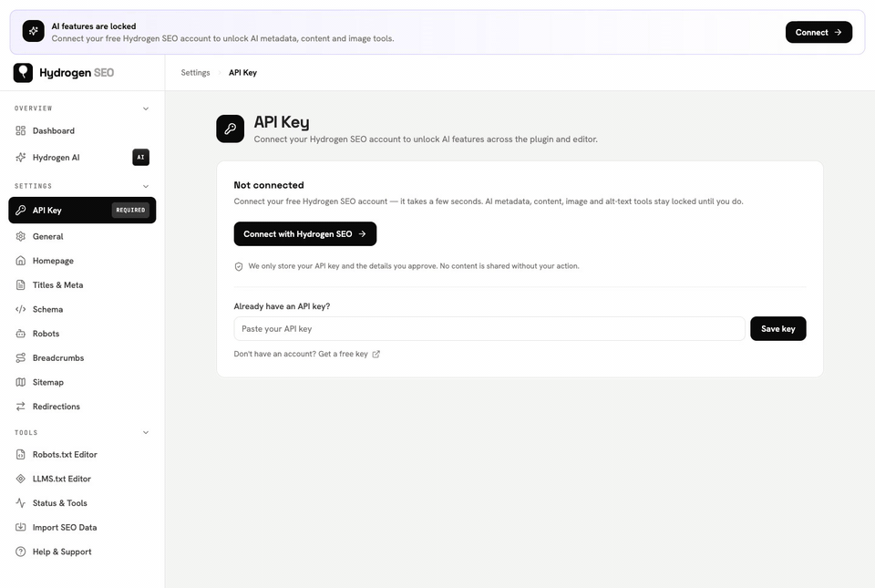875x588 pixels.
Task: Select General settings menu item
Action: pos(82,236)
